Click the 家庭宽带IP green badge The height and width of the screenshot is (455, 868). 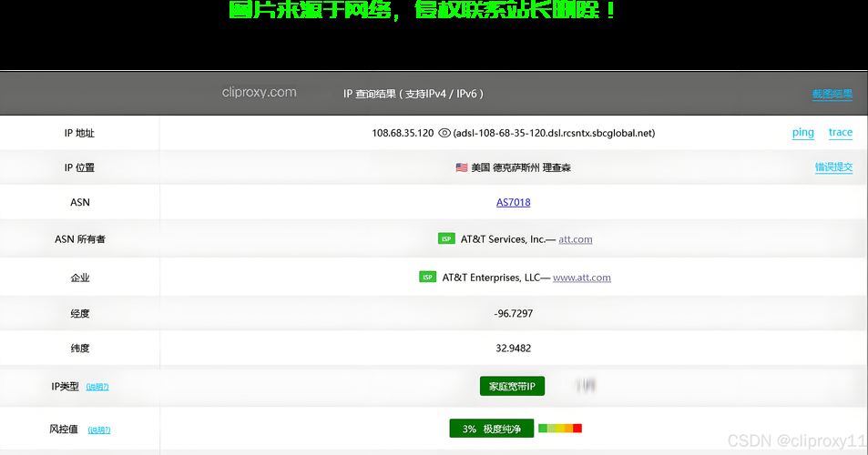[512, 386]
